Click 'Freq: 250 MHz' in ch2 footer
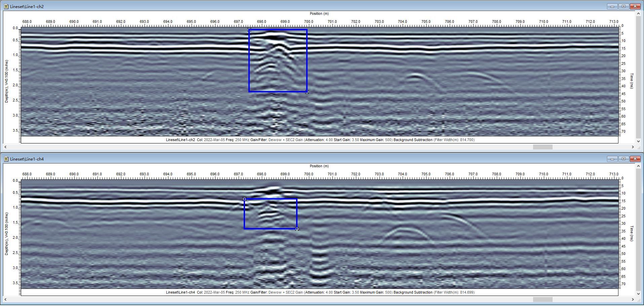This screenshot has height=306, width=644. (238, 140)
